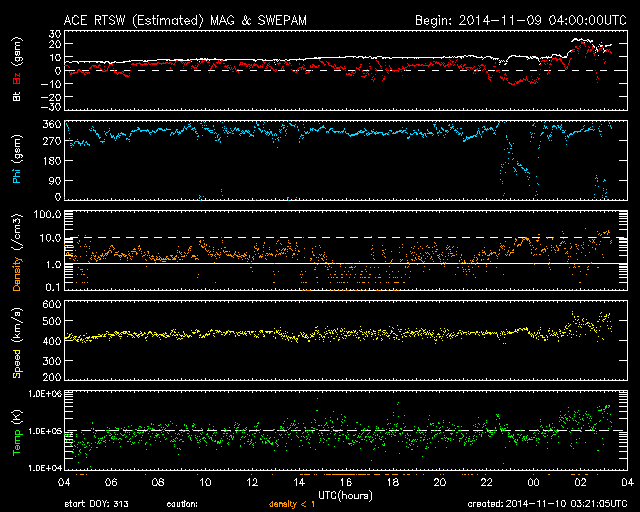Viewport: 640px width, 512px height.
Task: Click the created timestamp at bottom right
Action: pos(544,504)
